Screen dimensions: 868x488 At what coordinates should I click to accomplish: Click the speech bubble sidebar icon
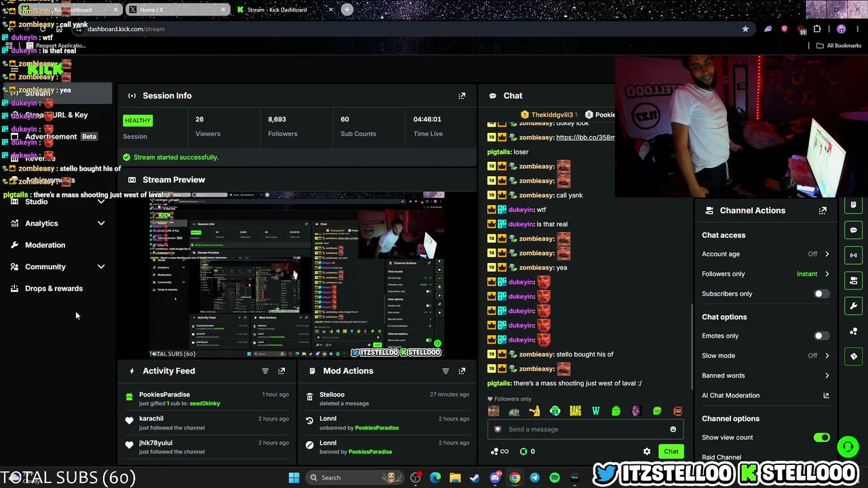tap(853, 230)
